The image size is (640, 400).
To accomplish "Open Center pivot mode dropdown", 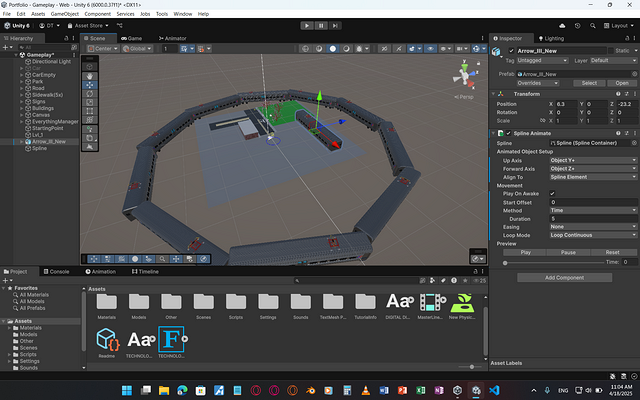I will (x=103, y=49).
